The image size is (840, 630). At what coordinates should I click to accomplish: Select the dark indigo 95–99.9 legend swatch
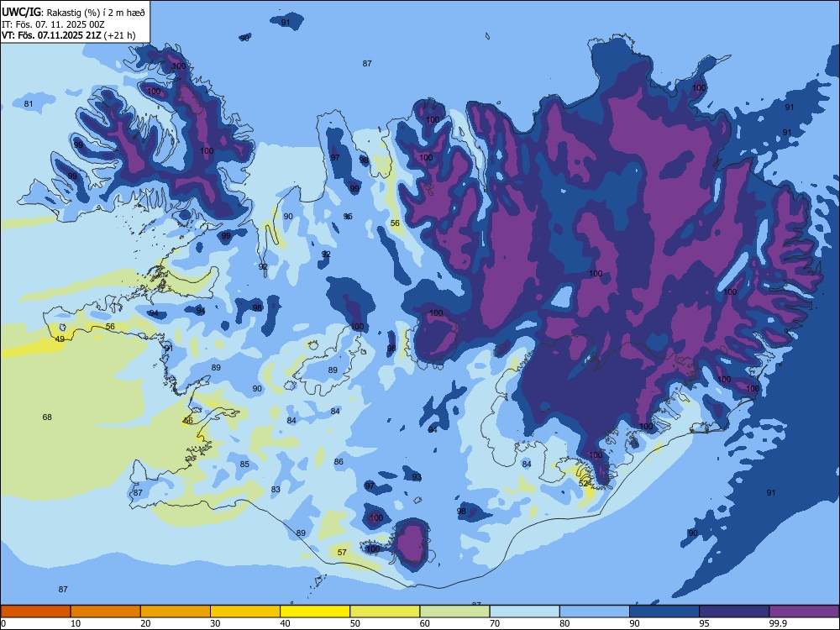[x=734, y=612]
